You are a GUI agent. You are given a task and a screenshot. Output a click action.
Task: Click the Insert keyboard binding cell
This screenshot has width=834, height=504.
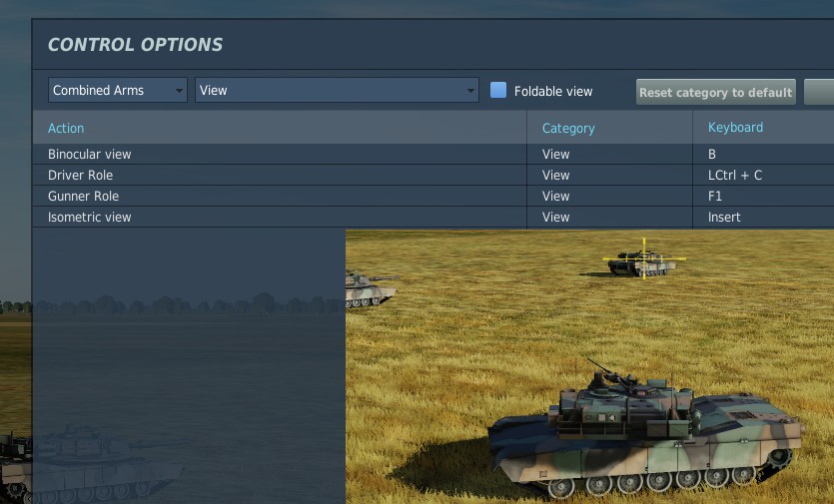pyautogui.click(x=763, y=217)
